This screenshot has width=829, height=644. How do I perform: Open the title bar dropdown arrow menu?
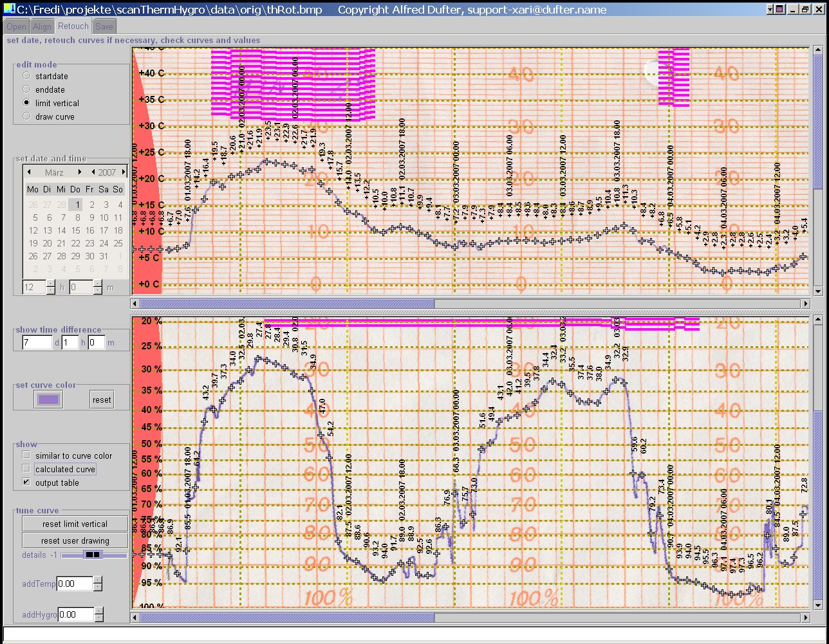770,10
